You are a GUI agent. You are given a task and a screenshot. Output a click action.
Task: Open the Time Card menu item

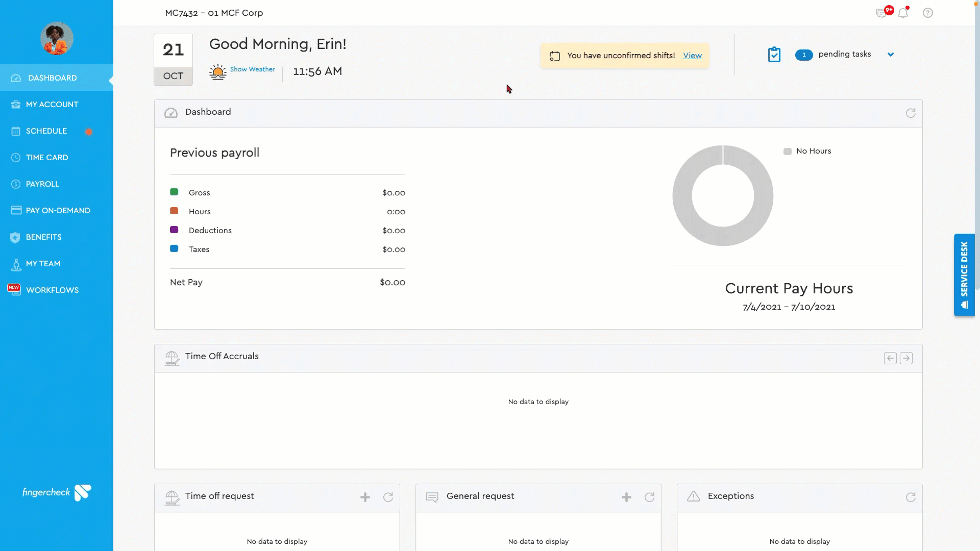coord(47,158)
